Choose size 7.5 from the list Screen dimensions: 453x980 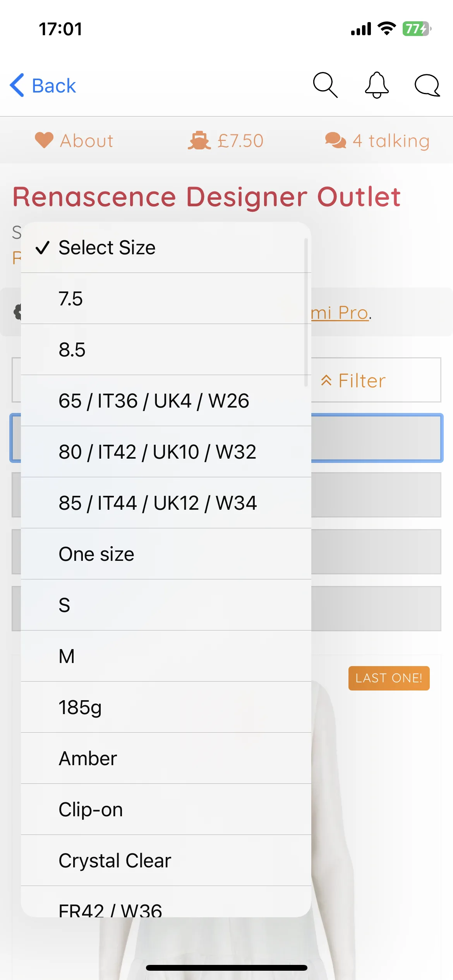point(166,298)
